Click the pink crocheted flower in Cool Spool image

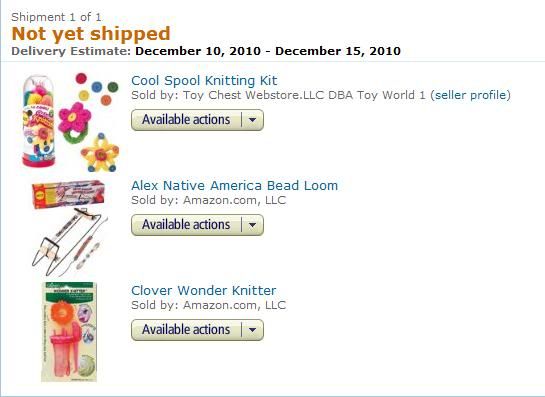pyautogui.click(x=74, y=118)
